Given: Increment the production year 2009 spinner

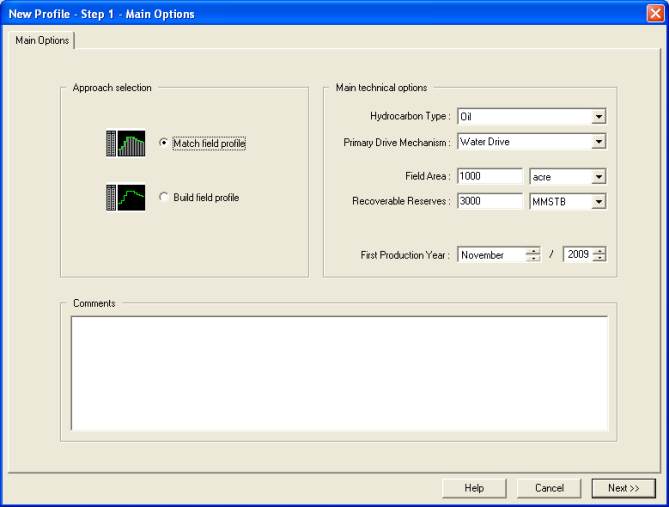Looking at the screenshot, I should pyautogui.click(x=599, y=251).
